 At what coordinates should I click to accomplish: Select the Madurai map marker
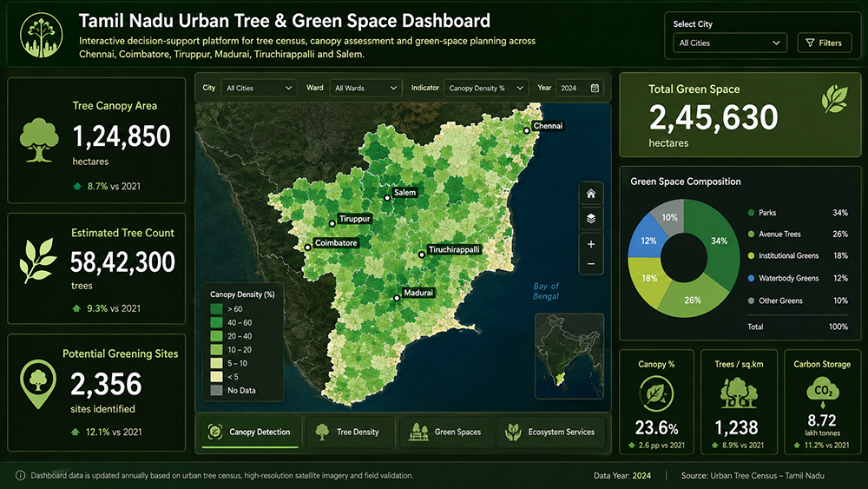pyautogui.click(x=397, y=298)
